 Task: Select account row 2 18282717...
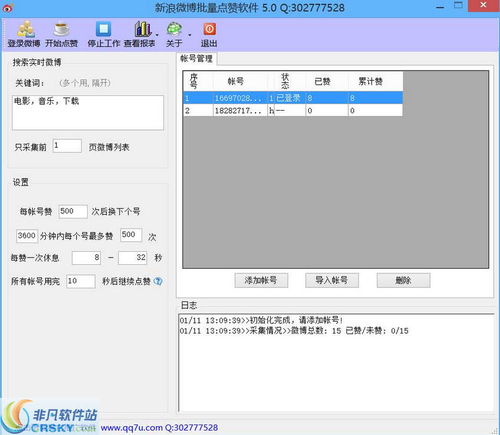(293, 110)
